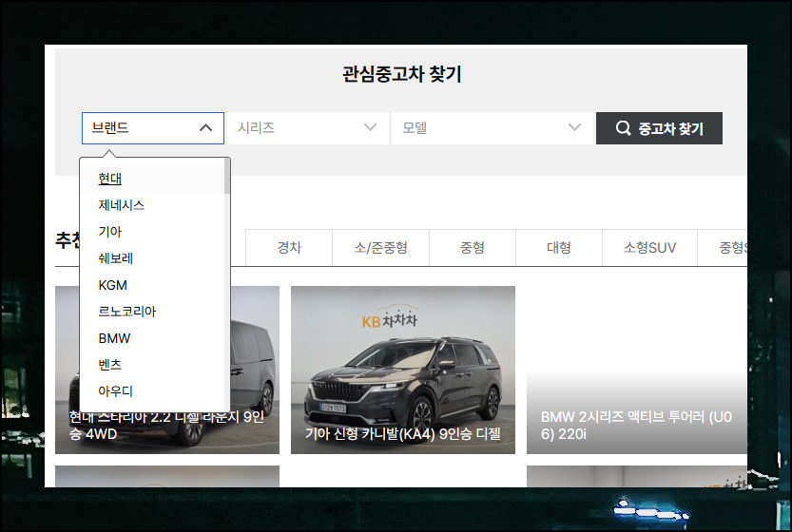792x532 pixels.
Task: Click the brand list scrollbar thumb
Action: pos(227,176)
